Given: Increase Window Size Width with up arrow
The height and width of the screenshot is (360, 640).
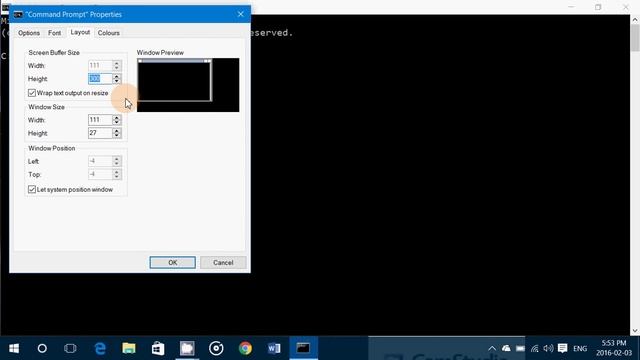Looking at the screenshot, I should click(117, 118).
